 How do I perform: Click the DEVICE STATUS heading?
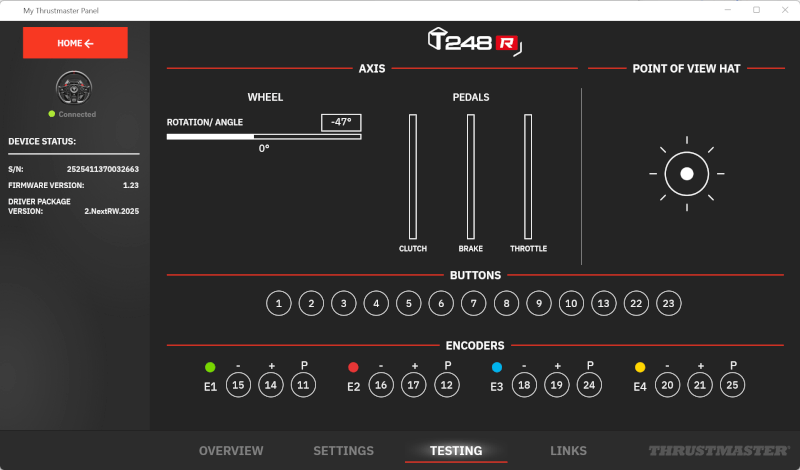42,141
